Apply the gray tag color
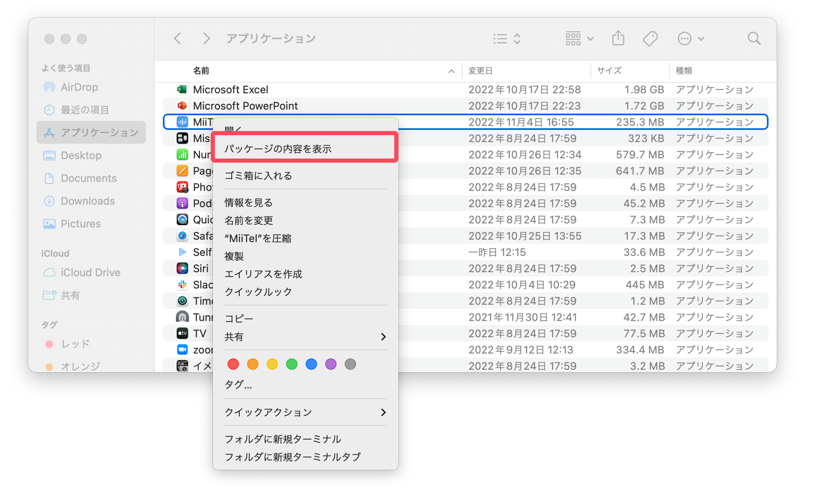 pos(350,364)
